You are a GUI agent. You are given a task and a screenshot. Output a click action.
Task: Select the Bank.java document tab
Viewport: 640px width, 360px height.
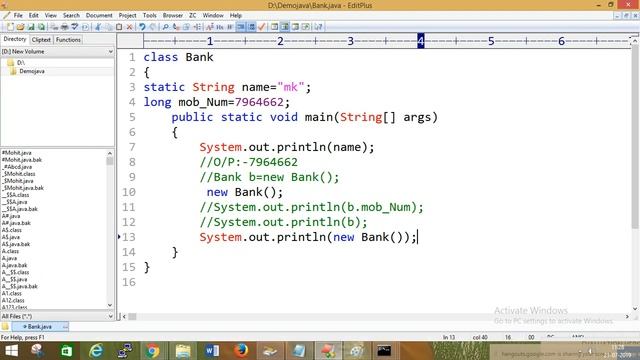40,327
